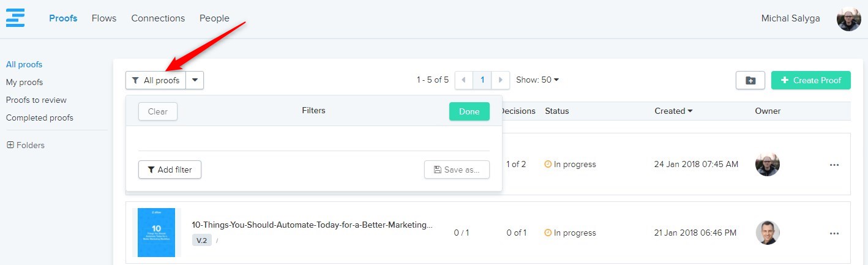The image size is (868, 265).
Task: Go to the next page arrow
Action: pyautogui.click(x=501, y=80)
